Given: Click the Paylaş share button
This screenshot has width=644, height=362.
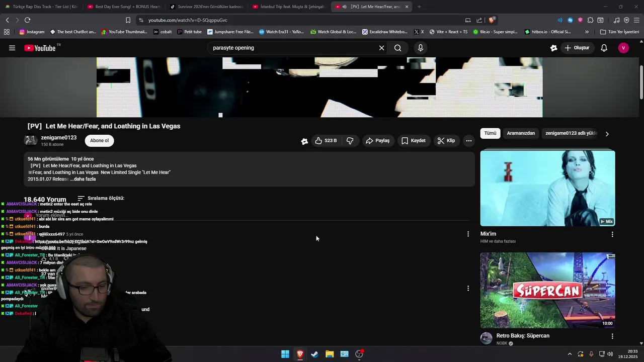Looking at the screenshot, I should point(378,141).
